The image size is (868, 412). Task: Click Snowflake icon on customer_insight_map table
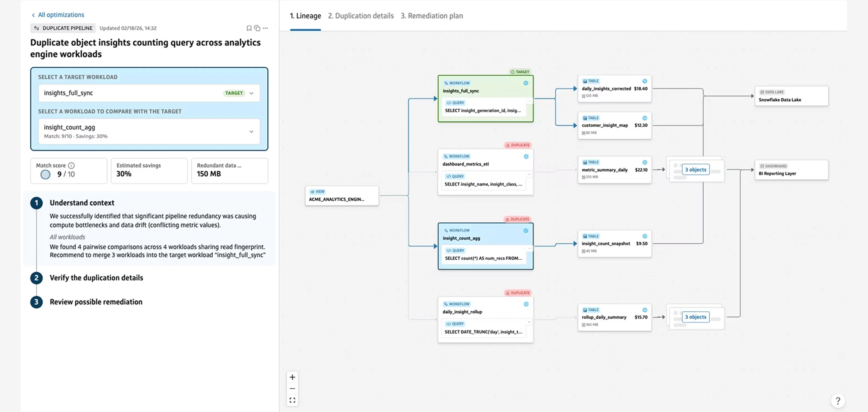644,118
